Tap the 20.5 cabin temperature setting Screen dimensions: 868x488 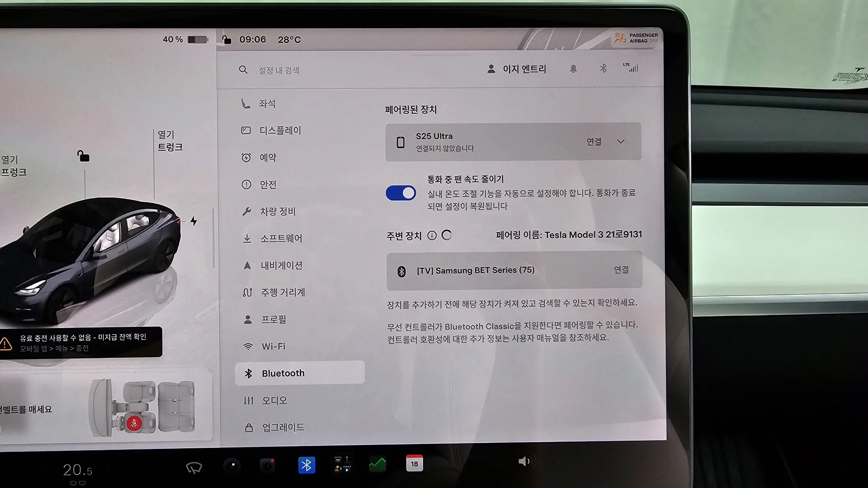78,470
